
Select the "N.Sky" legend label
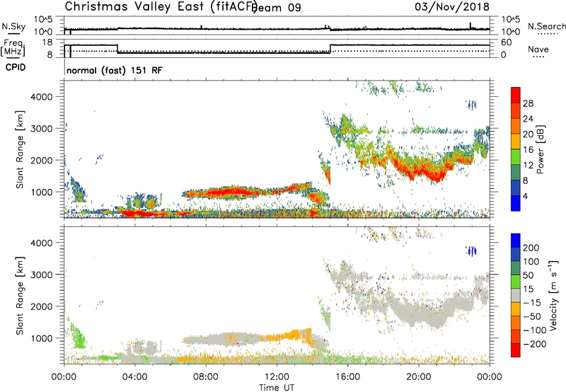click(13, 26)
